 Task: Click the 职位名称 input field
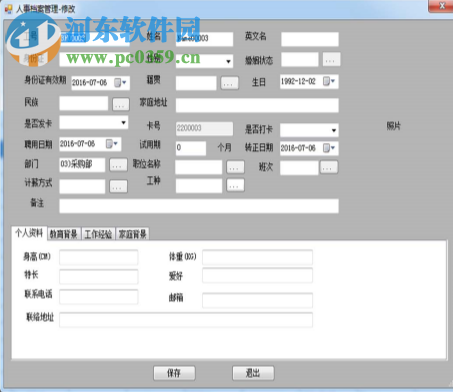pyautogui.click(x=199, y=167)
